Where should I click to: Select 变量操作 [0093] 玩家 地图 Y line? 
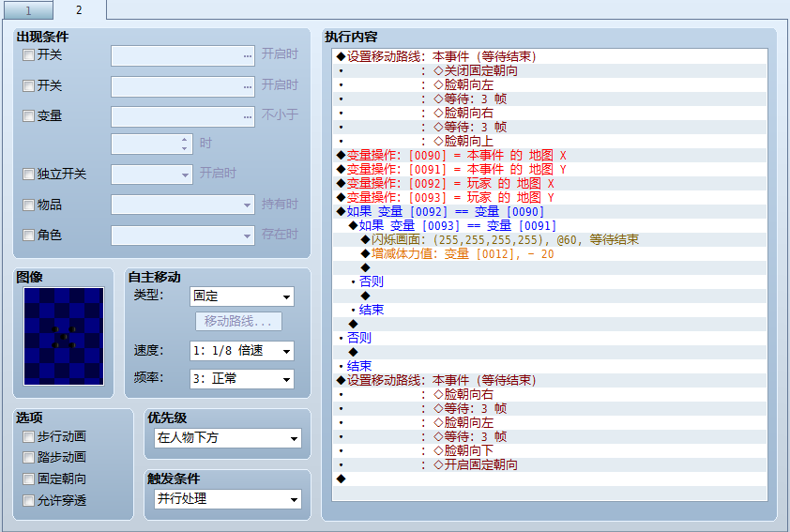tap(550, 197)
